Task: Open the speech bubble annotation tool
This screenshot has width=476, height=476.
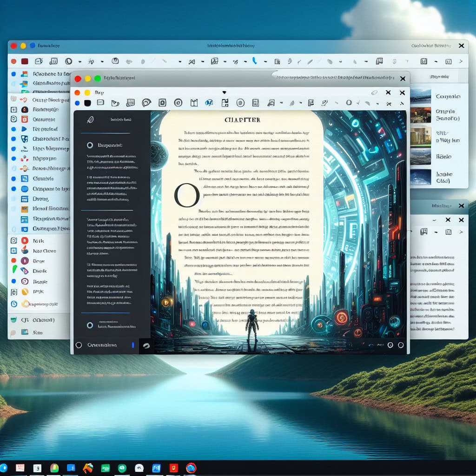Action: click(x=146, y=103)
